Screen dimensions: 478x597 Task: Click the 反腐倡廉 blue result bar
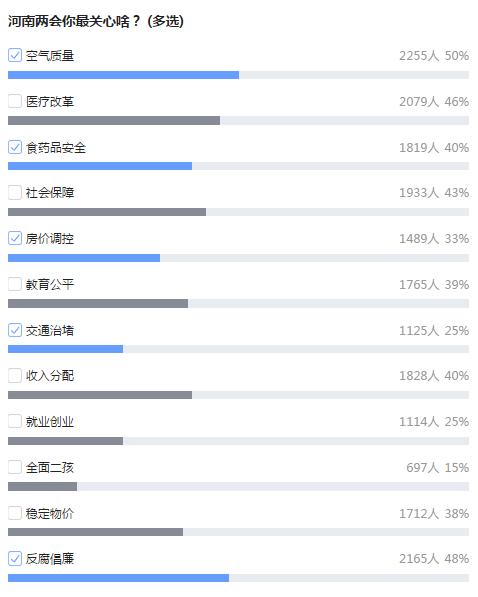[118, 578]
